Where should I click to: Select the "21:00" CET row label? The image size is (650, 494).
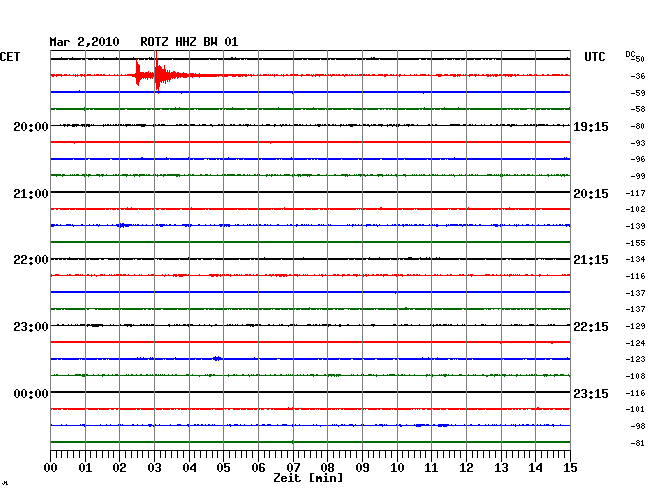[x=31, y=194]
